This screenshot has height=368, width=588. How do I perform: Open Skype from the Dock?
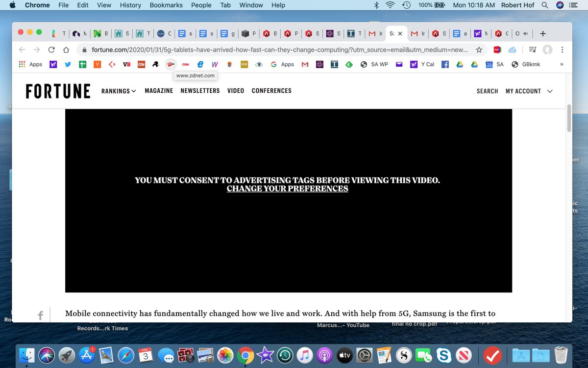coord(443,355)
